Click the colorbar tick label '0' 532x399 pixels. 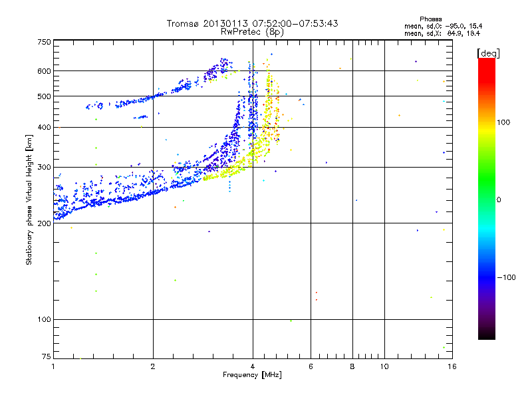click(x=499, y=200)
